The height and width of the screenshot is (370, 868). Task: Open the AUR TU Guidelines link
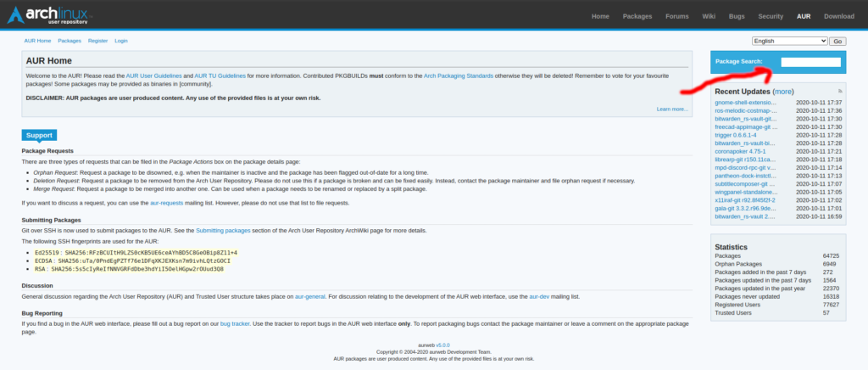(x=220, y=76)
